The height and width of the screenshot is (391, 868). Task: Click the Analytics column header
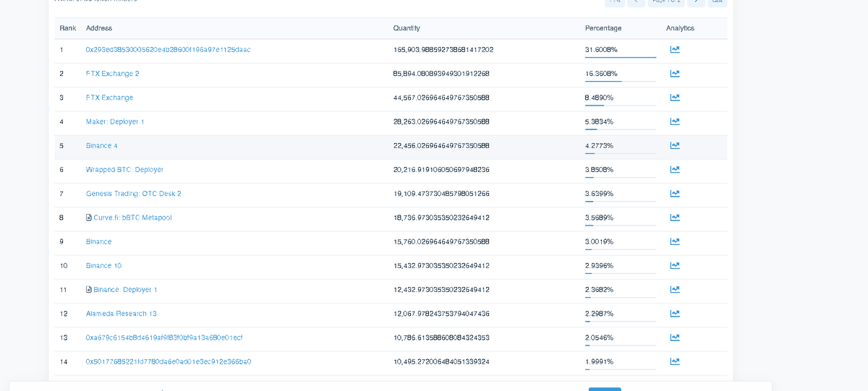tap(680, 28)
